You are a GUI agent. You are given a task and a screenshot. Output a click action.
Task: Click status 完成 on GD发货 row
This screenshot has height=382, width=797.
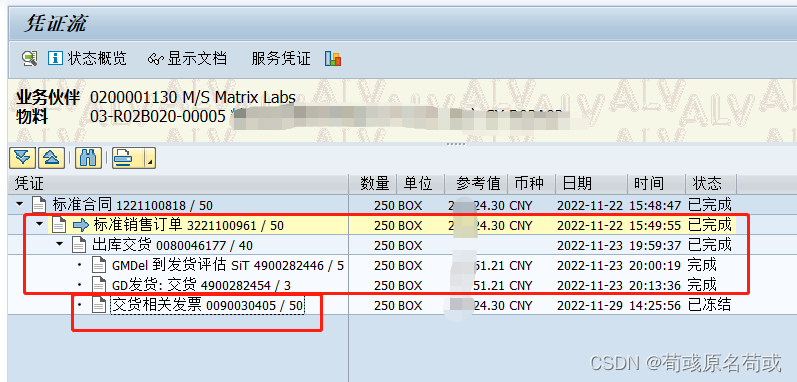pyautogui.click(x=702, y=284)
